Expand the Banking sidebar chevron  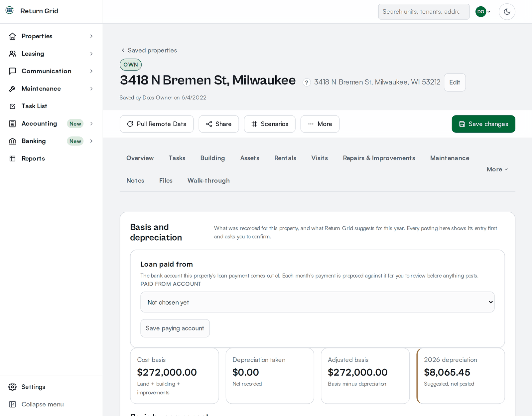[91, 141]
